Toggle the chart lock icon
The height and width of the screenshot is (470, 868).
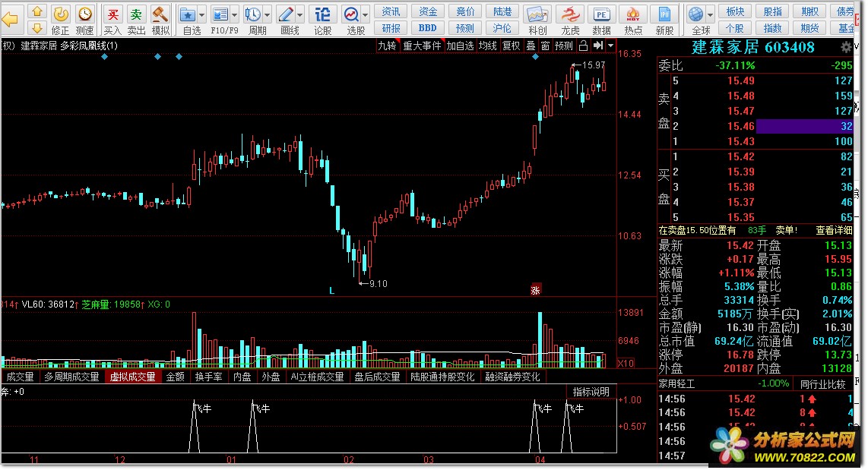584,46
